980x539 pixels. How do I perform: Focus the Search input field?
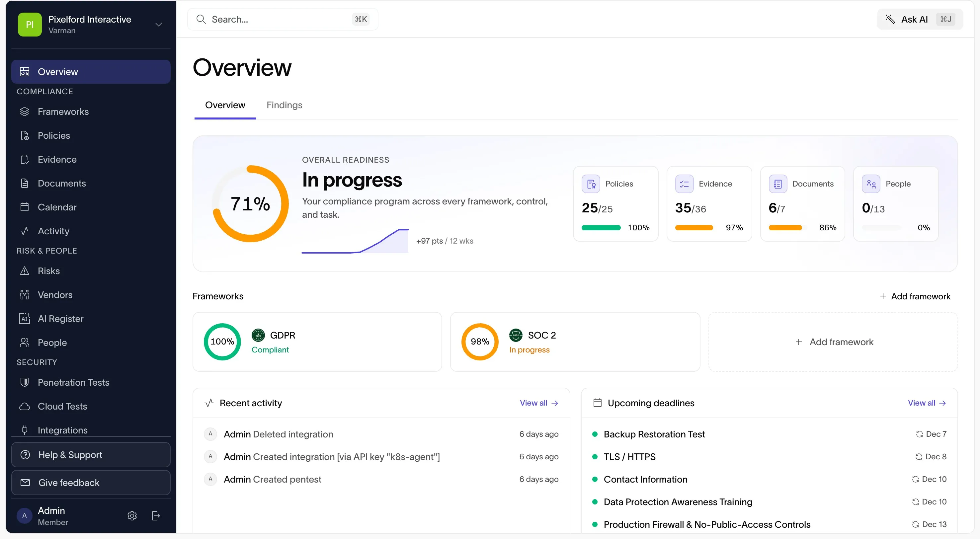pos(283,19)
